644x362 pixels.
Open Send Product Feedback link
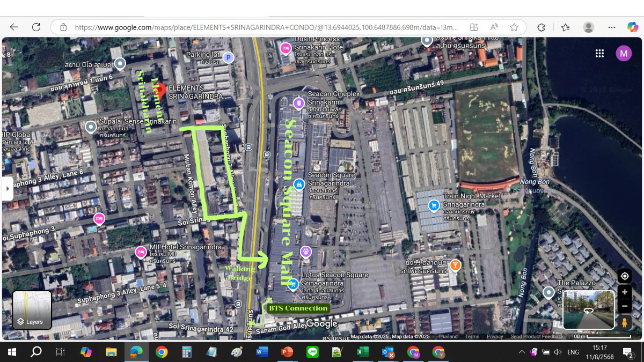pyautogui.click(x=537, y=336)
